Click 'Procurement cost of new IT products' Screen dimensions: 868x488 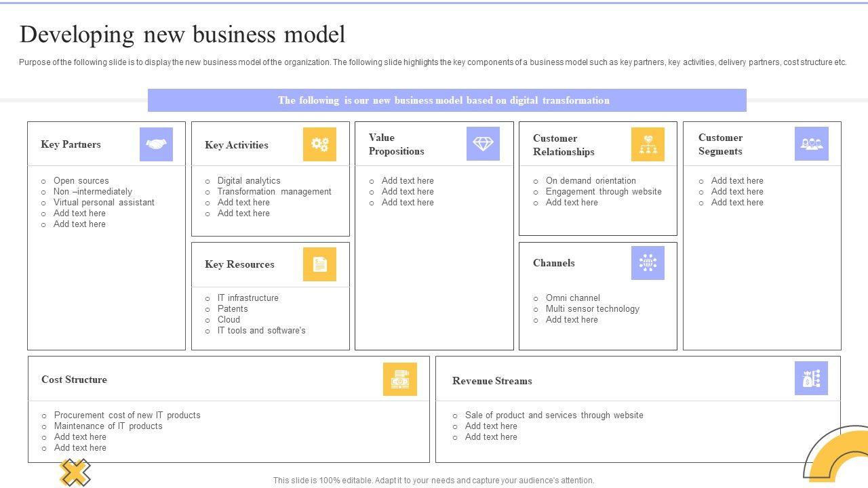click(127, 415)
